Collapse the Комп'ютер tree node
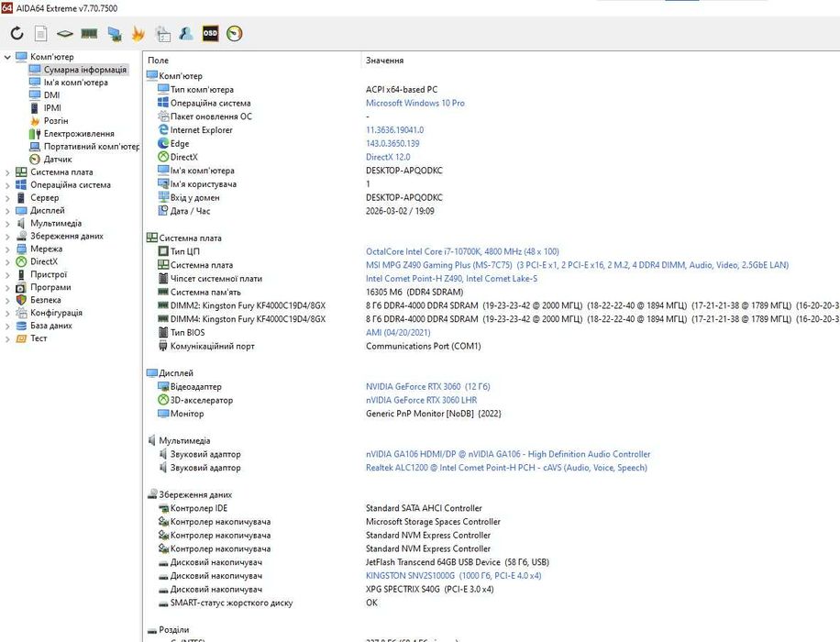The image size is (840, 642). click(x=7, y=57)
